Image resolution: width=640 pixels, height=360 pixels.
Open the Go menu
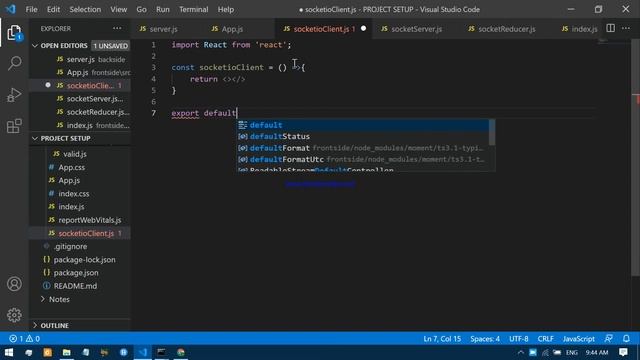(x=141, y=9)
